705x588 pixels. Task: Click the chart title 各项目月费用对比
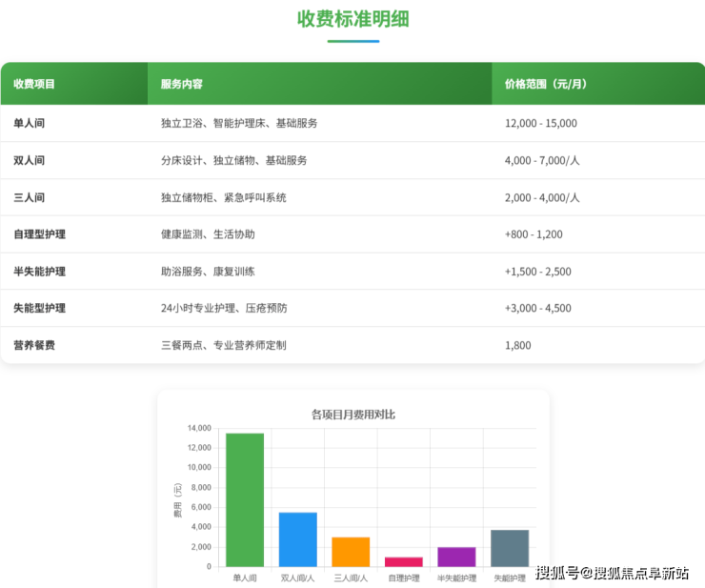tap(352, 415)
